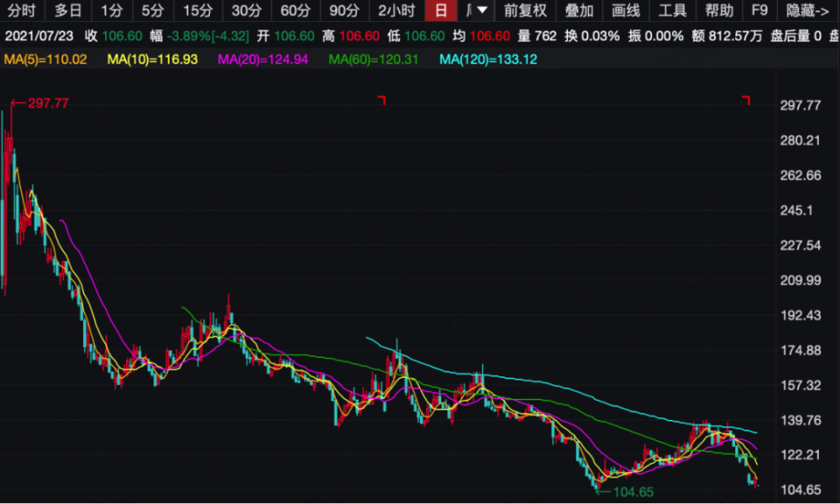Click the 均 106.60 average price
Screen dimensions: 840x504
tap(481, 36)
